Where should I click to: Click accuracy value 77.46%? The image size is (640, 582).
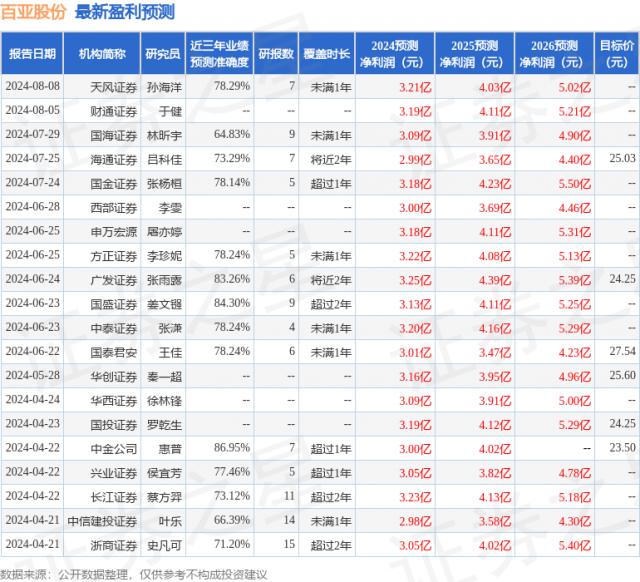(x=232, y=471)
